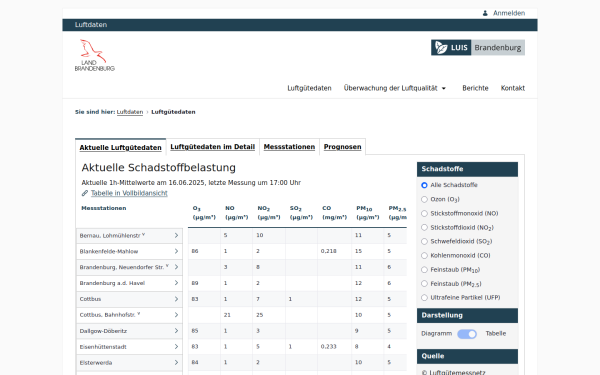
Task: Expand Eisenhüttenstadt station row chevron
Action: click(x=176, y=347)
